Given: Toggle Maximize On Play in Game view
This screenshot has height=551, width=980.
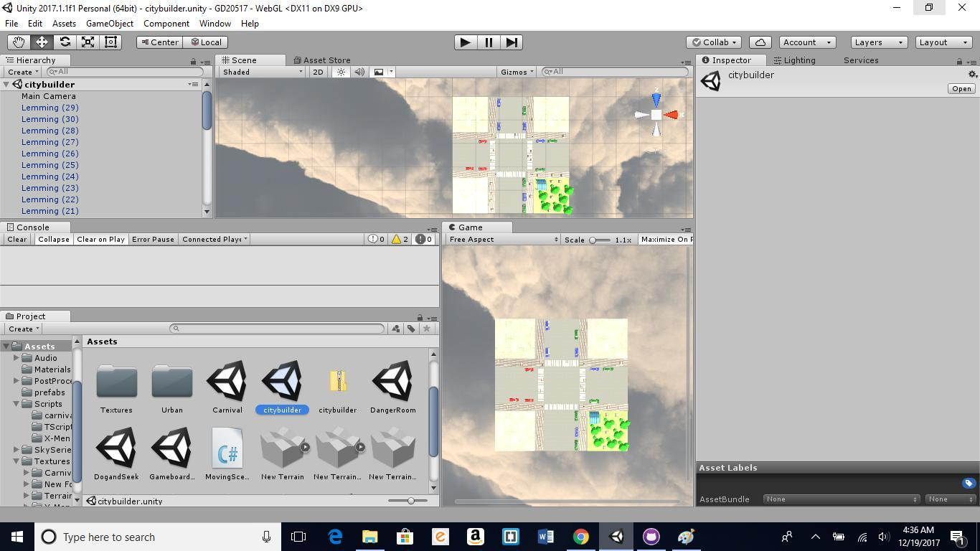Looking at the screenshot, I should (666, 240).
